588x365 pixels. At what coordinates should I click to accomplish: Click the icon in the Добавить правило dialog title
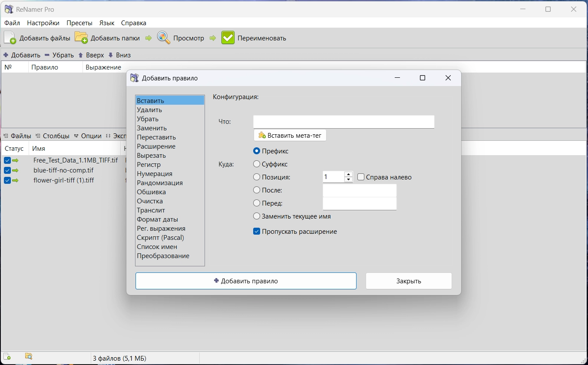135,78
